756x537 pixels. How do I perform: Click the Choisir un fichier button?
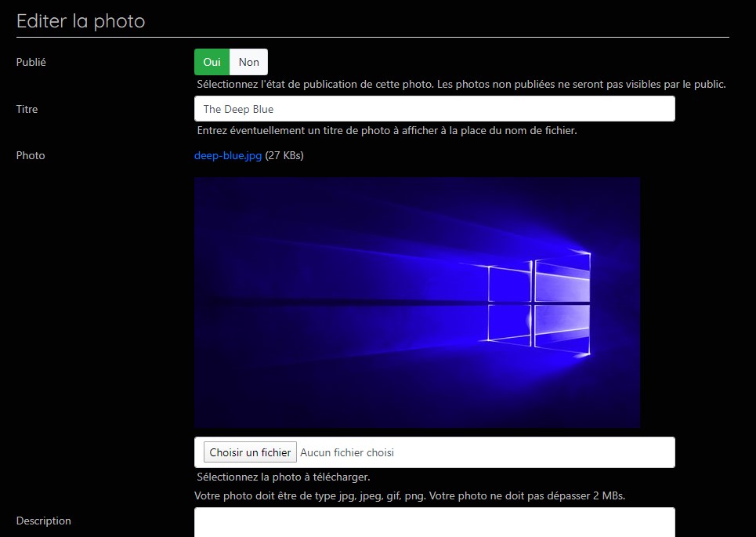250,452
